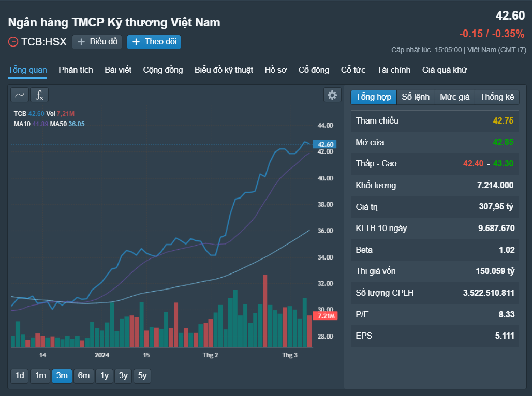Go to the Bài viết tab

pyautogui.click(x=118, y=70)
